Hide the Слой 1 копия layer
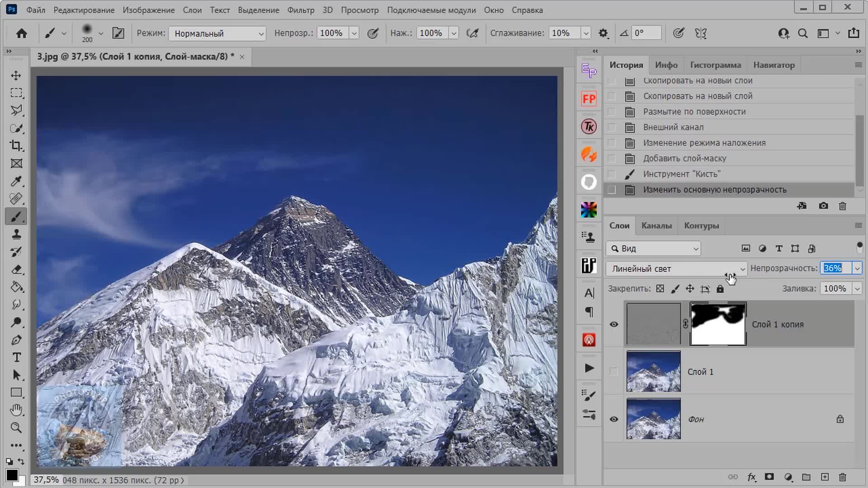The image size is (868, 488). [x=613, y=324]
